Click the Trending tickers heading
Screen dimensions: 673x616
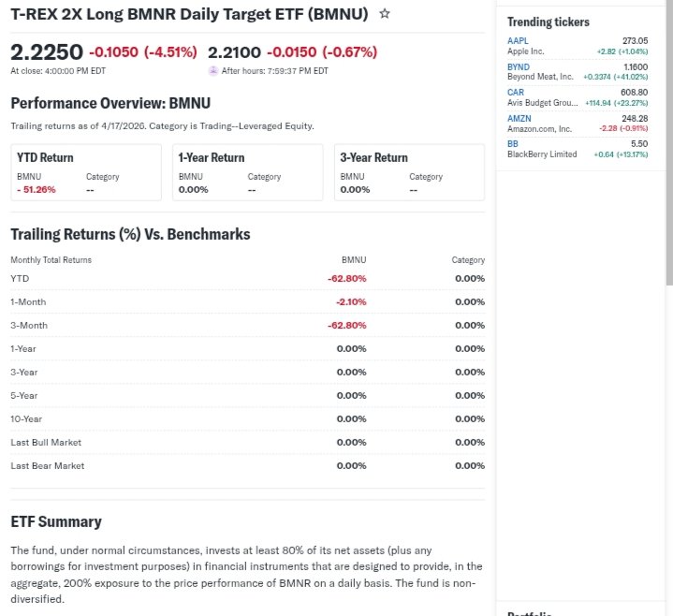549,22
